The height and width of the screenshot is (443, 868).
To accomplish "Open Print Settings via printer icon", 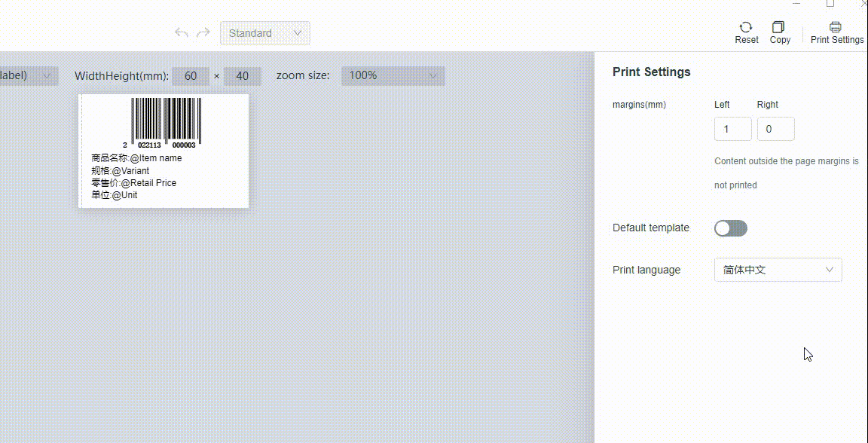I will (x=836, y=32).
